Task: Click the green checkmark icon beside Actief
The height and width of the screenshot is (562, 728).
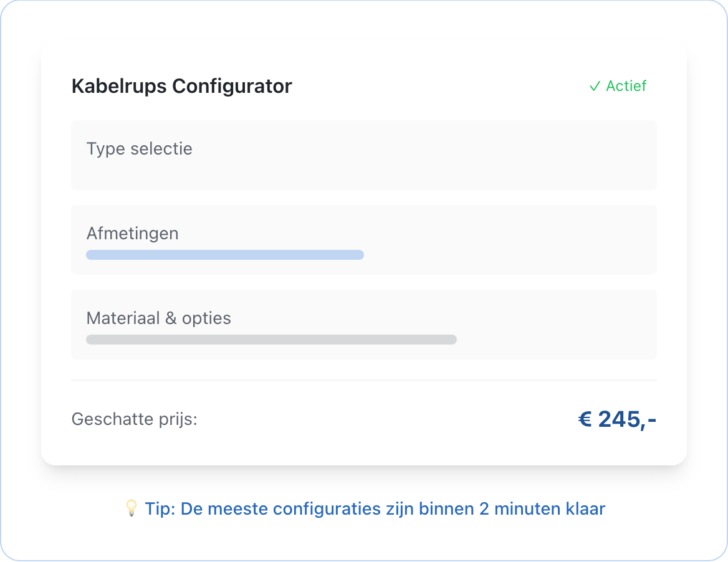Action: [595, 86]
